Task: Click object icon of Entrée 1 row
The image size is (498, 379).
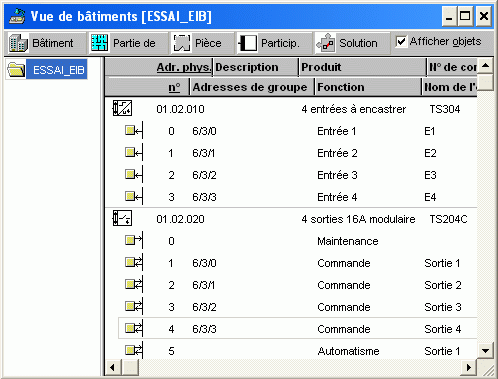Action: pyautogui.click(x=134, y=130)
